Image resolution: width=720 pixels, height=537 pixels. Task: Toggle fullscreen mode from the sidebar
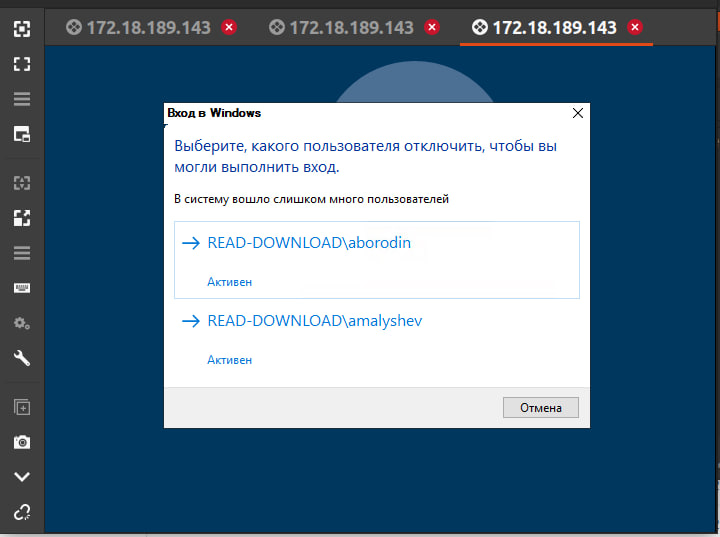click(22, 64)
